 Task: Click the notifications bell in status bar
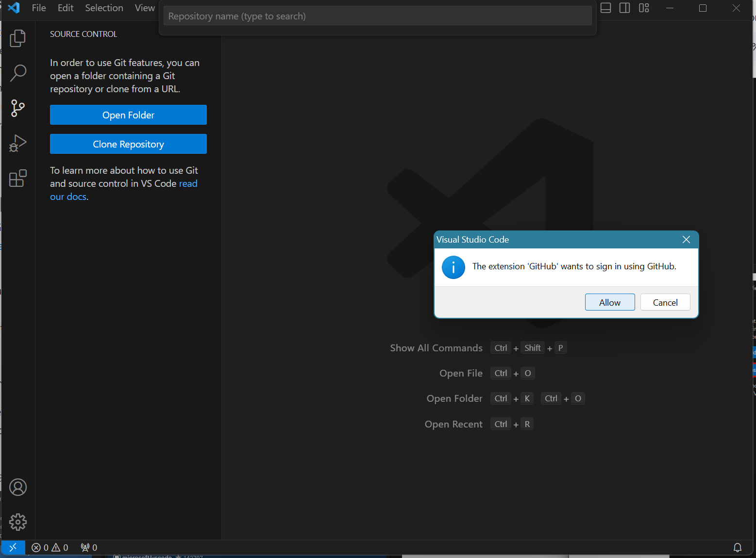(737, 547)
